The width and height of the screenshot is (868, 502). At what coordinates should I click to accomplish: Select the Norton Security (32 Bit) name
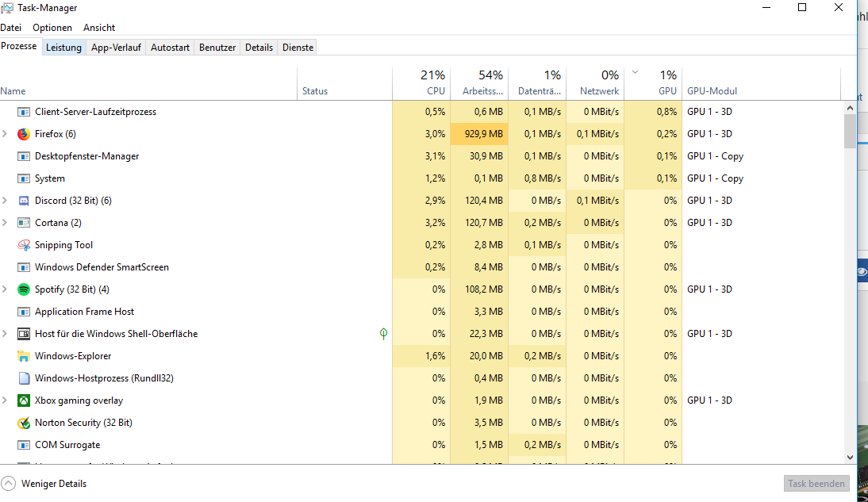pyautogui.click(x=83, y=423)
